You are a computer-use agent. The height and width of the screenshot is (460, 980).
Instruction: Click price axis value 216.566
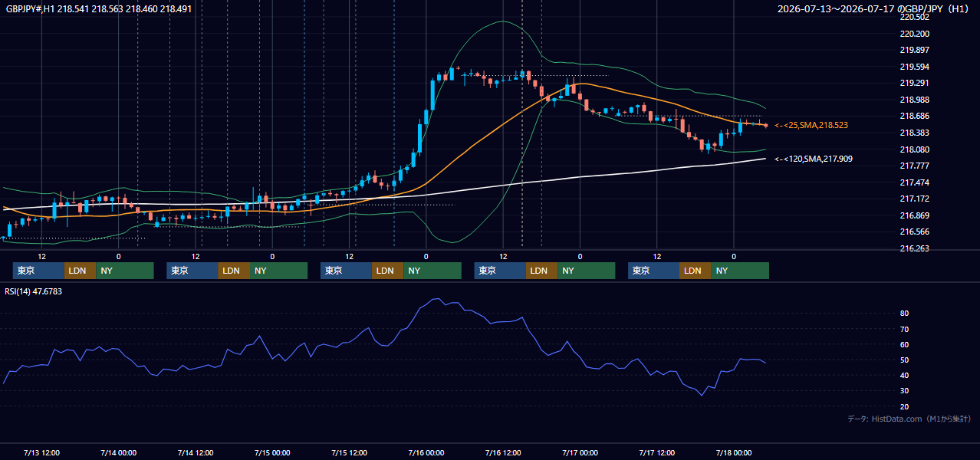pos(915,232)
